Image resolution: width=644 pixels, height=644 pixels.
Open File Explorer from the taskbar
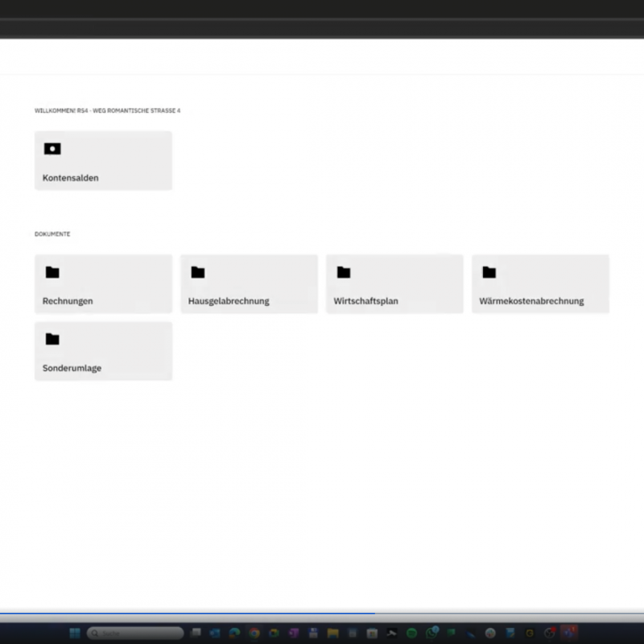332,633
